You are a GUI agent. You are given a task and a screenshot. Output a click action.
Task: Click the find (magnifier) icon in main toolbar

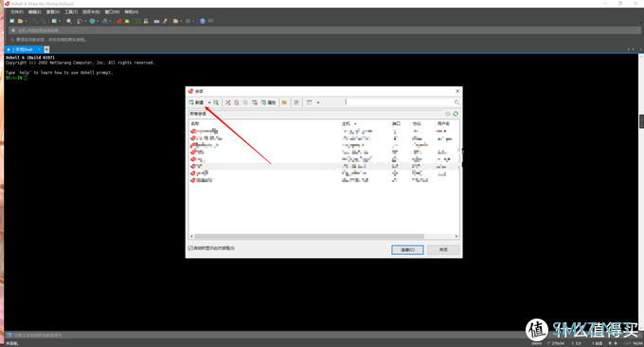click(x=69, y=21)
